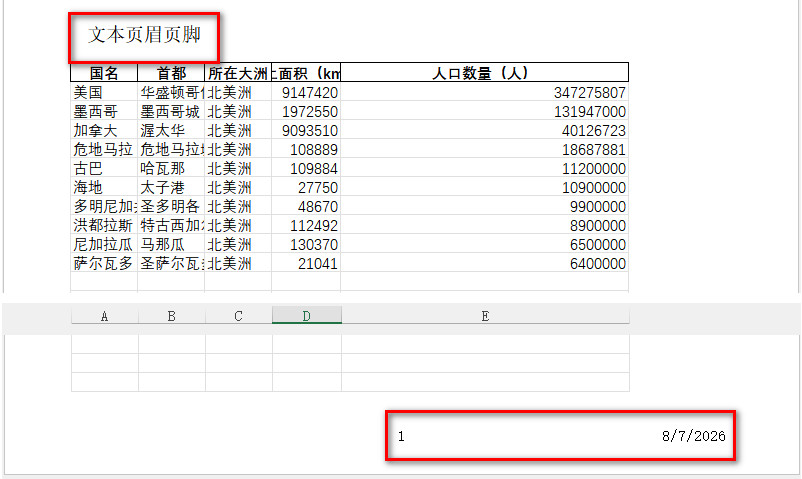Select the population value 18687881
The height and width of the screenshot is (479, 802).
(484, 149)
